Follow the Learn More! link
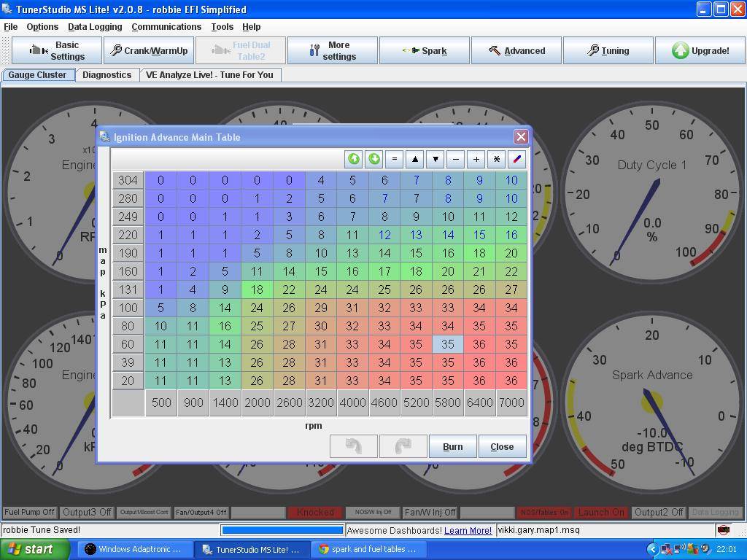Image resolution: width=747 pixels, height=560 pixels. point(468,530)
